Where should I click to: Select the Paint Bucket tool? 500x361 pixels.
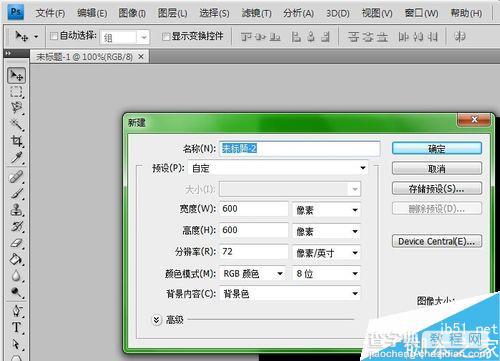pyautogui.click(x=16, y=259)
